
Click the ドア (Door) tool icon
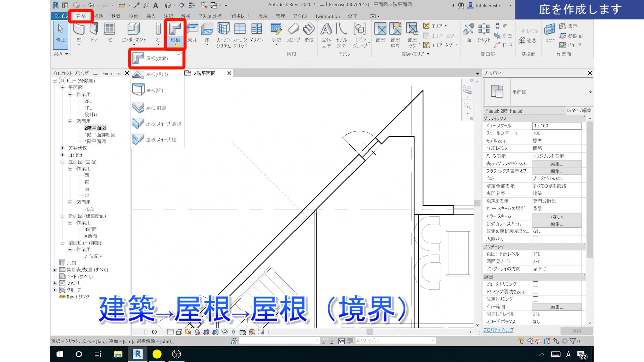pyautogui.click(x=94, y=29)
